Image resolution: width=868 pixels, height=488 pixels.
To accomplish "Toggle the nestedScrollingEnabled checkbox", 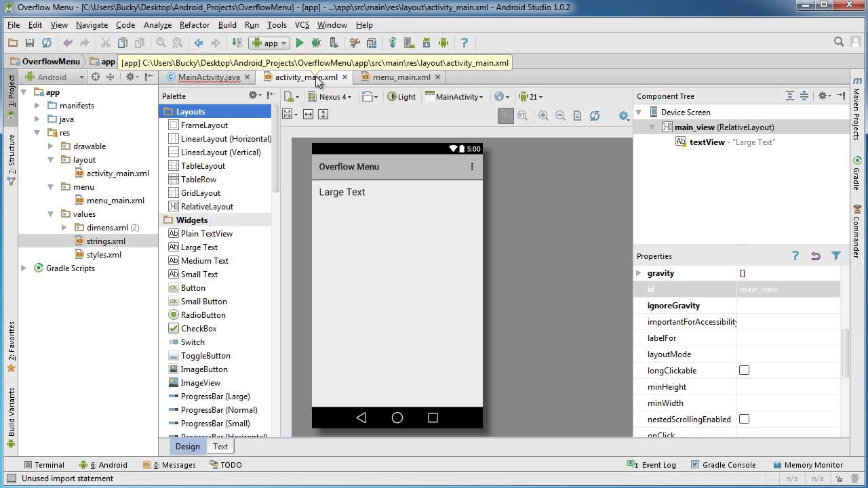I will coord(744,419).
